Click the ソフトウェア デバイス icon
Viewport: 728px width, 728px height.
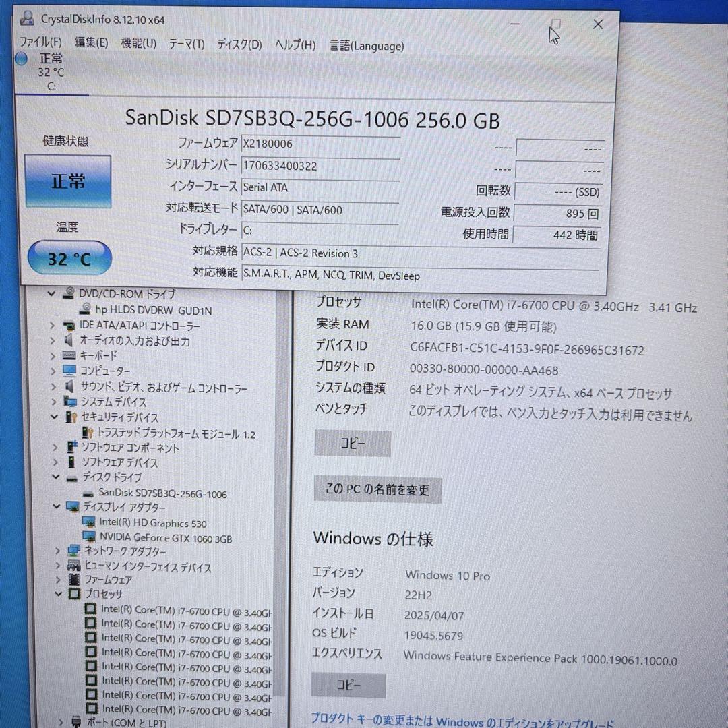click(71, 462)
